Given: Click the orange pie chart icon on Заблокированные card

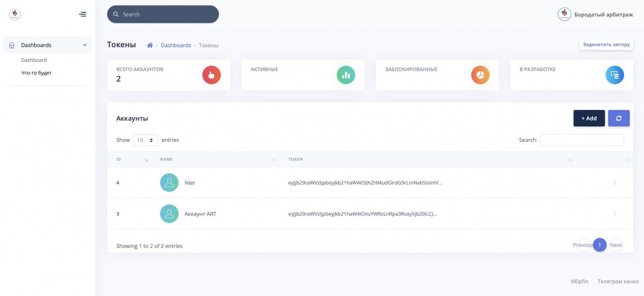Looking at the screenshot, I should pyautogui.click(x=480, y=75).
